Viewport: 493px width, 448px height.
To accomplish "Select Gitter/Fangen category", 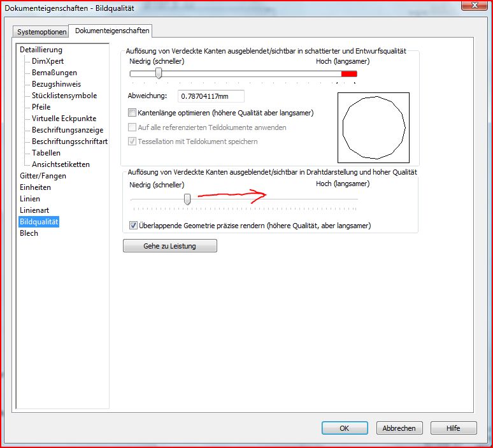I will (43, 176).
